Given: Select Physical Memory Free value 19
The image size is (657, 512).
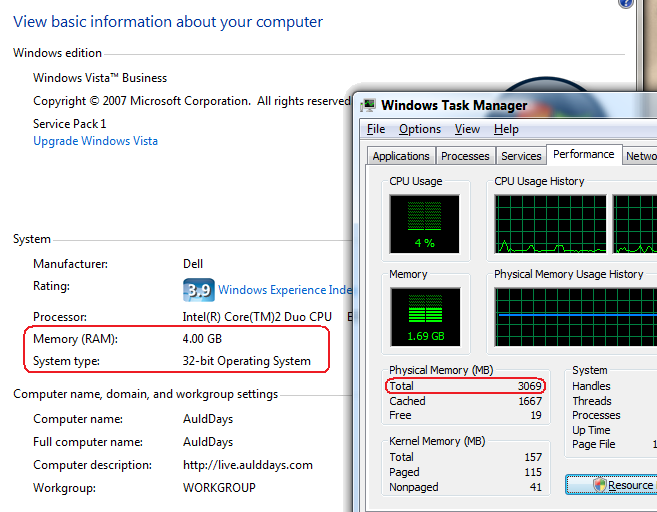Looking at the screenshot, I should click(536, 415).
